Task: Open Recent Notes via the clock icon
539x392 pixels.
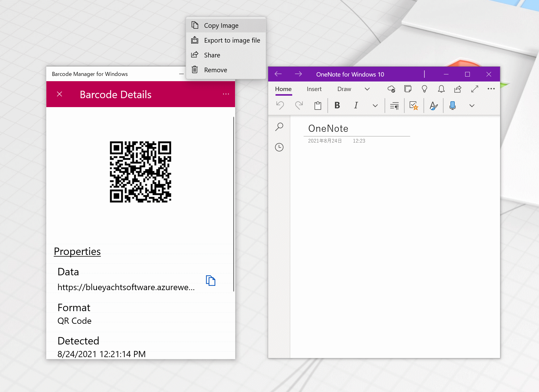Action: [279, 147]
